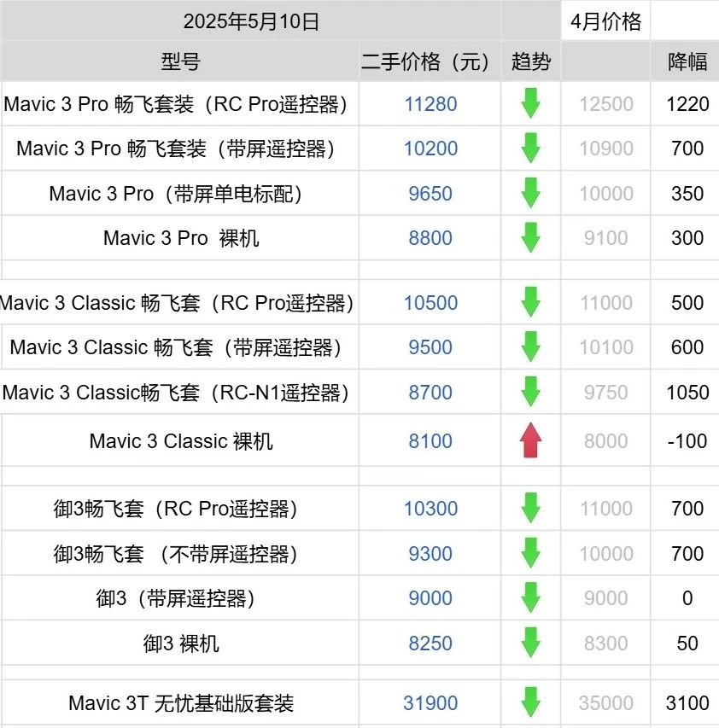Click the green arrow beside price 8700
This screenshot has height=728, width=719.
click(530, 392)
